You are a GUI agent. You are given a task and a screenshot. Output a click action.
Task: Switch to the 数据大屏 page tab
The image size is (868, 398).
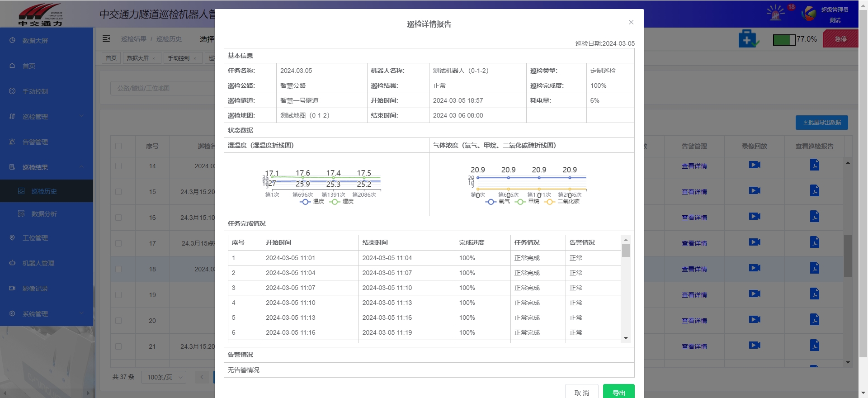tap(142, 58)
